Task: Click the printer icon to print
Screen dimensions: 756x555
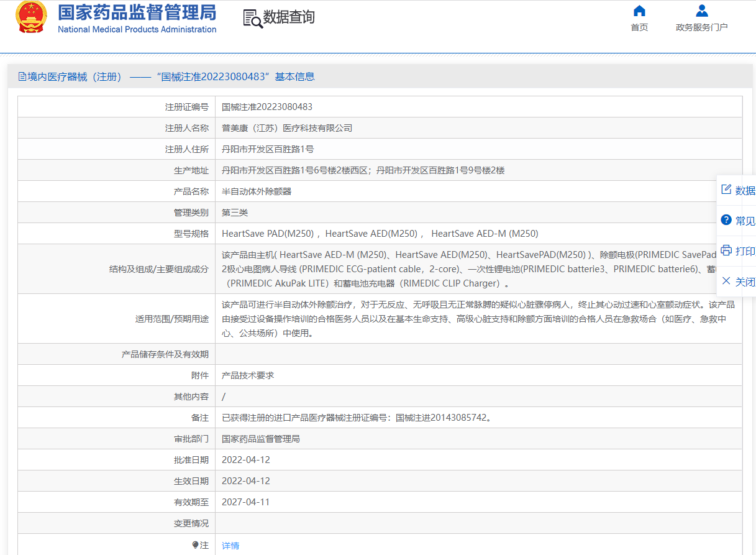Action: point(726,250)
